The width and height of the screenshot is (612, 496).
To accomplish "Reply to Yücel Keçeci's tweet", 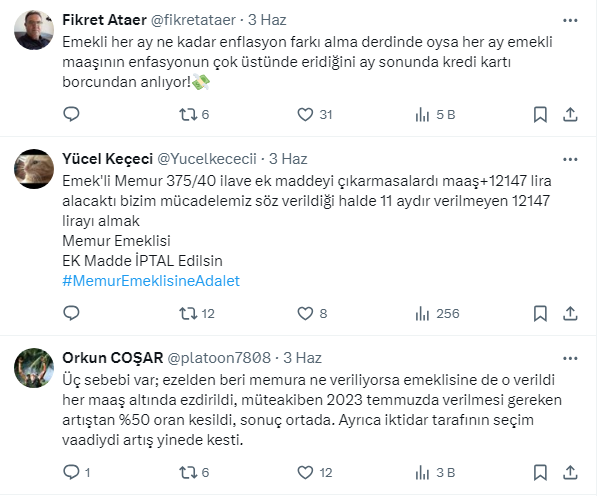I will [71, 313].
